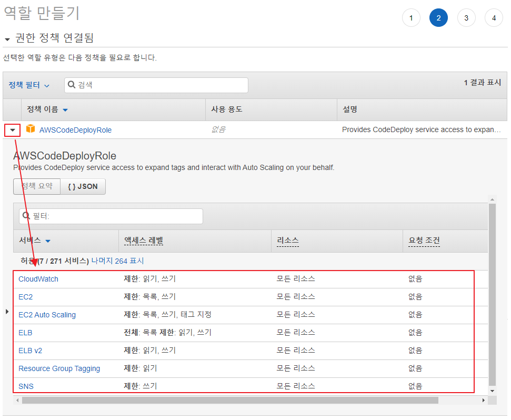The image size is (511, 420).
Task: Open the AWSCodeDeployRole policy link
Action: pyautogui.click(x=75, y=130)
